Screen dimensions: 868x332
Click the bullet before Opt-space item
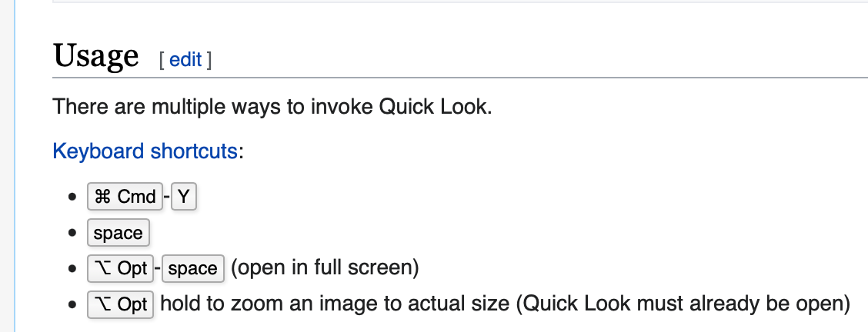[72, 268]
